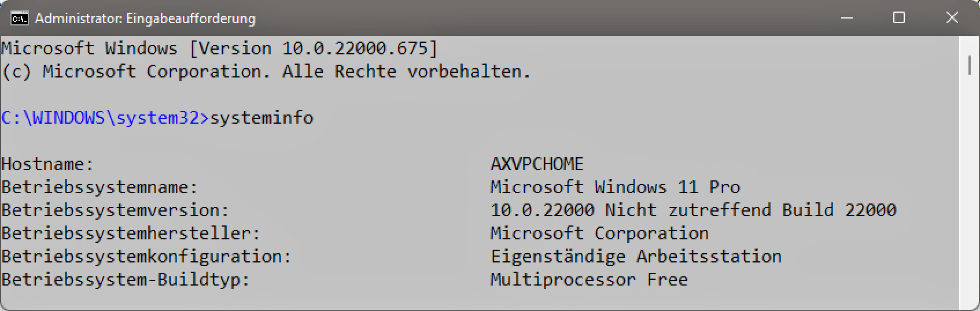
Task: Click the 'Build 22000' text
Action: point(839,210)
